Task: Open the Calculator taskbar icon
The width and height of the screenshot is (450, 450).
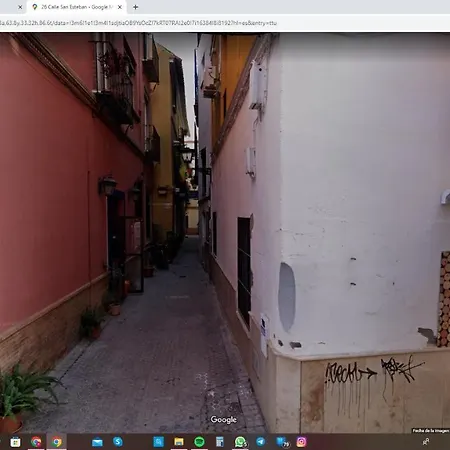Action: coord(220,442)
